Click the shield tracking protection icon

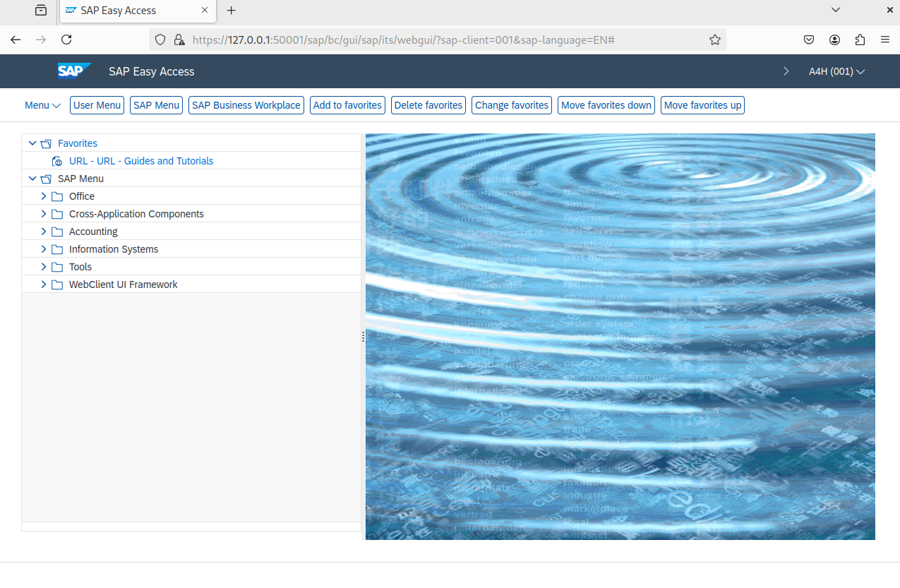[x=160, y=40]
